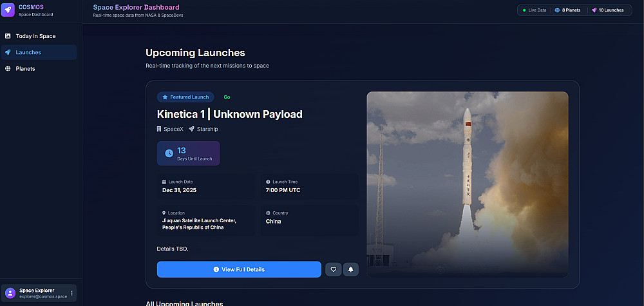The image size is (644, 306).
Task: Click the Details TBD. description
Action: [x=173, y=249]
